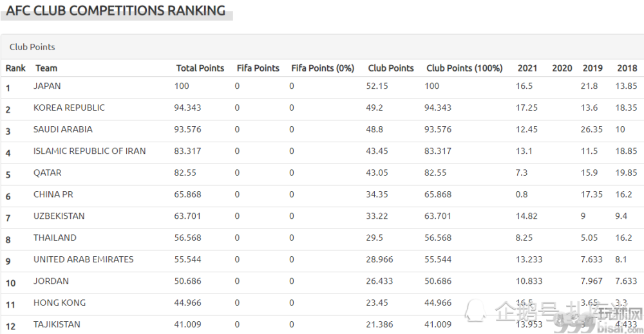Image resolution: width=644 pixels, height=334 pixels.
Task: Click the Fifa Points (0%) header
Action: [323, 68]
